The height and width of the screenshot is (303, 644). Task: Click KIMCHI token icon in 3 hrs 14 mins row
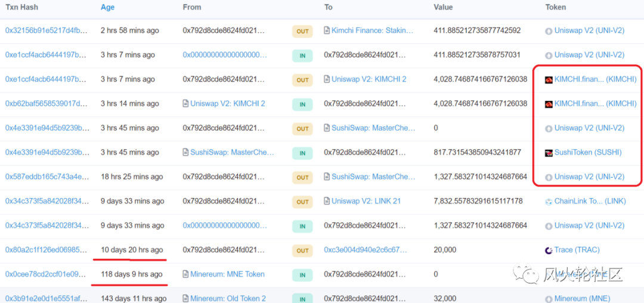pyautogui.click(x=549, y=104)
